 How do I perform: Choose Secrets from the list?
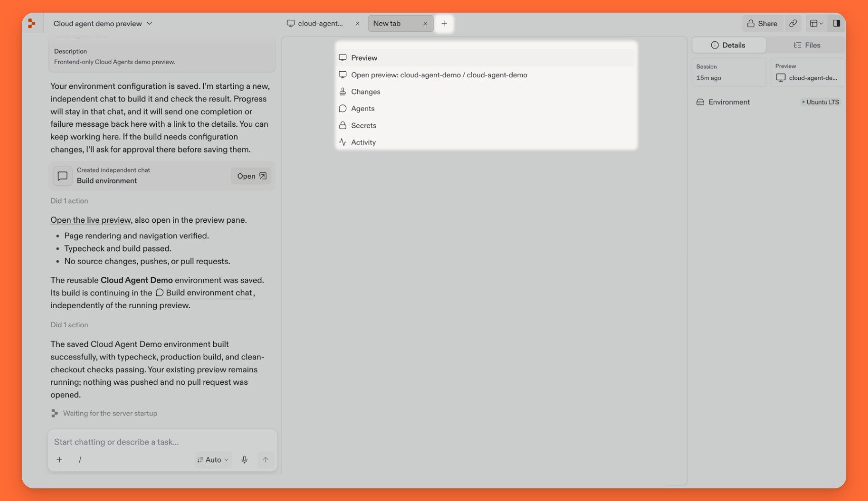click(x=486, y=125)
